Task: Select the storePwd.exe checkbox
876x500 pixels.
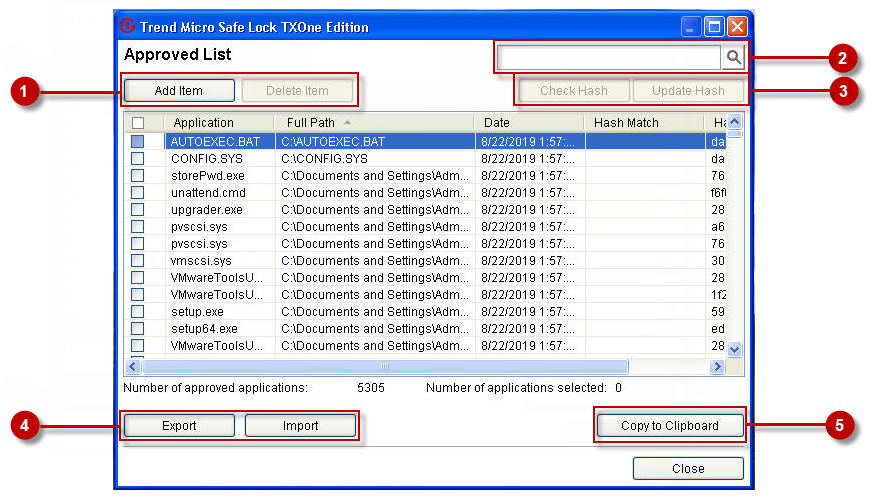Action: click(x=138, y=176)
